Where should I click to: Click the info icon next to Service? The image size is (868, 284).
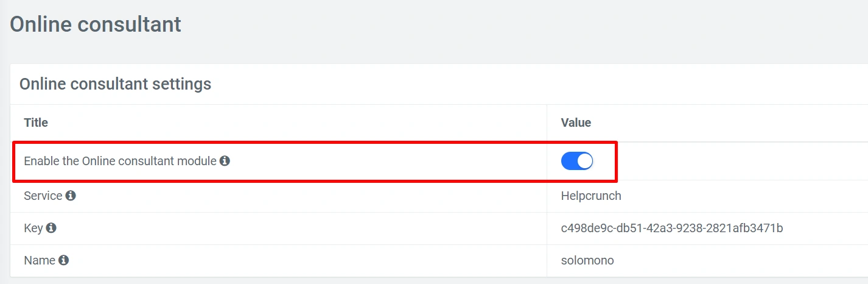(x=71, y=196)
